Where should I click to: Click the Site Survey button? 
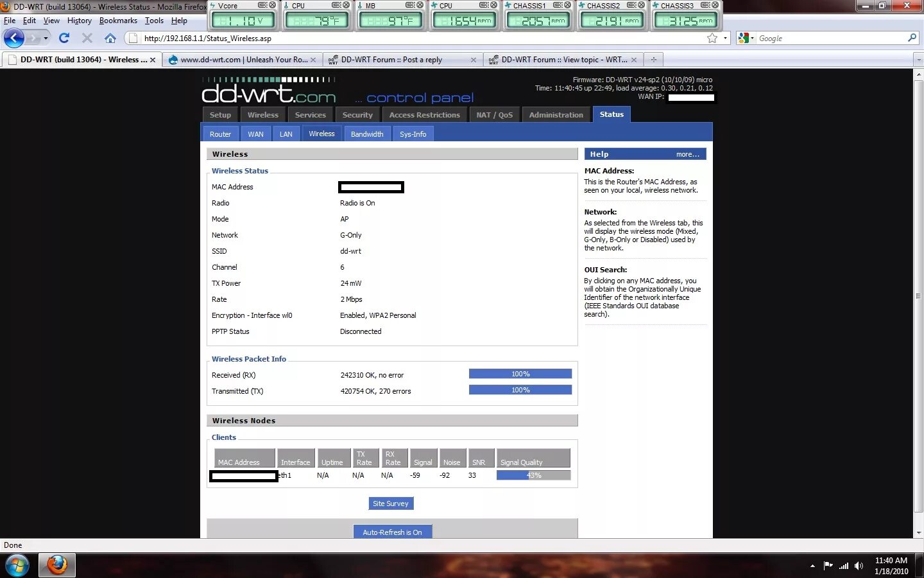[x=391, y=504]
